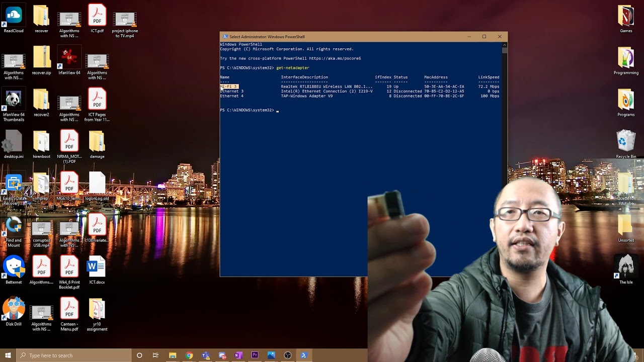Screen dimensions: 644x362
Task: Click the '72.2 Mbps' link speed value
Action: (x=489, y=86)
